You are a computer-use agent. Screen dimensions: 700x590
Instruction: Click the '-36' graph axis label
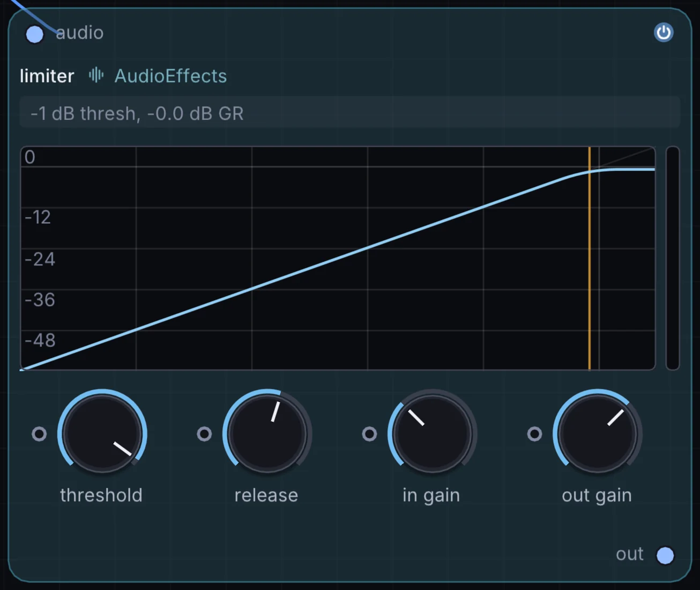(40, 299)
